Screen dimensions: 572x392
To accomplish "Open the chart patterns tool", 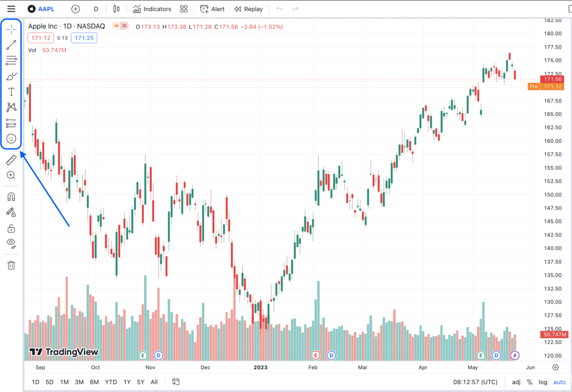I will point(11,107).
